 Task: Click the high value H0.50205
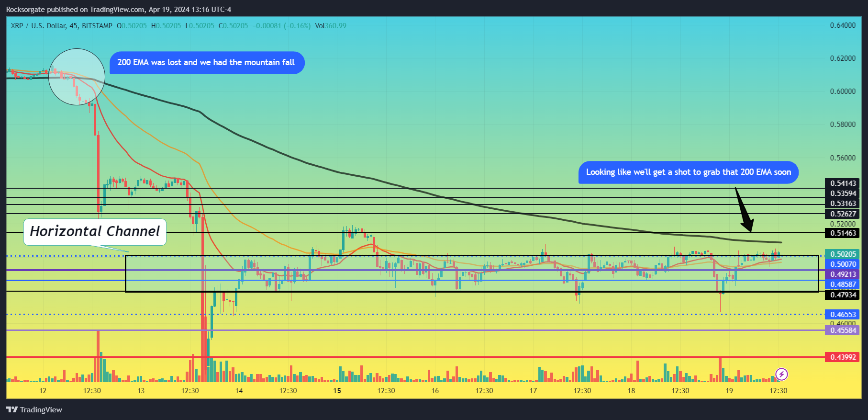[x=166, y=26]
